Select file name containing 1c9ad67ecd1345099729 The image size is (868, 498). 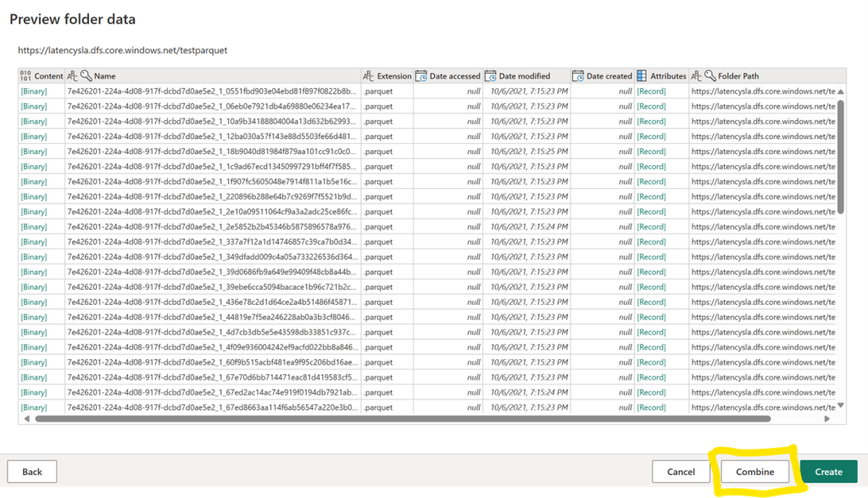212,166
